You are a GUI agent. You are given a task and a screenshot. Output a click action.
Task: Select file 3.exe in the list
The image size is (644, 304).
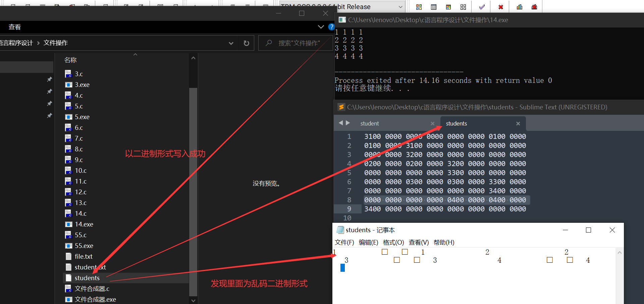(82, 85)
